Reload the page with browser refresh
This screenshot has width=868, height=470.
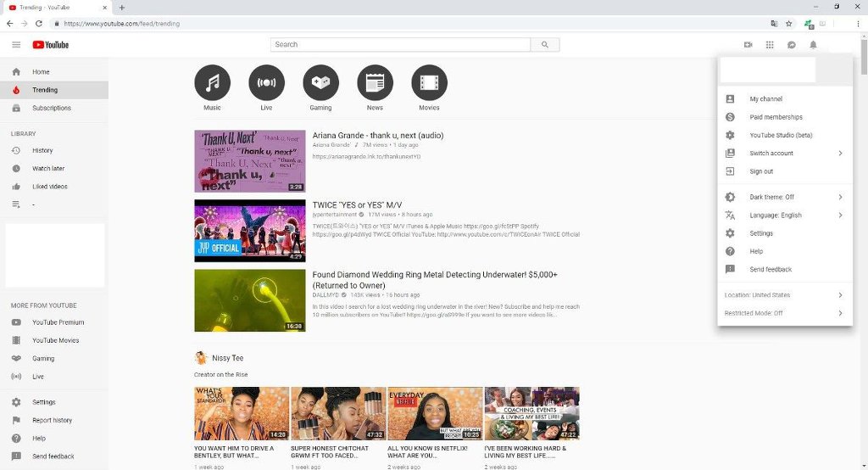[39, 23]
